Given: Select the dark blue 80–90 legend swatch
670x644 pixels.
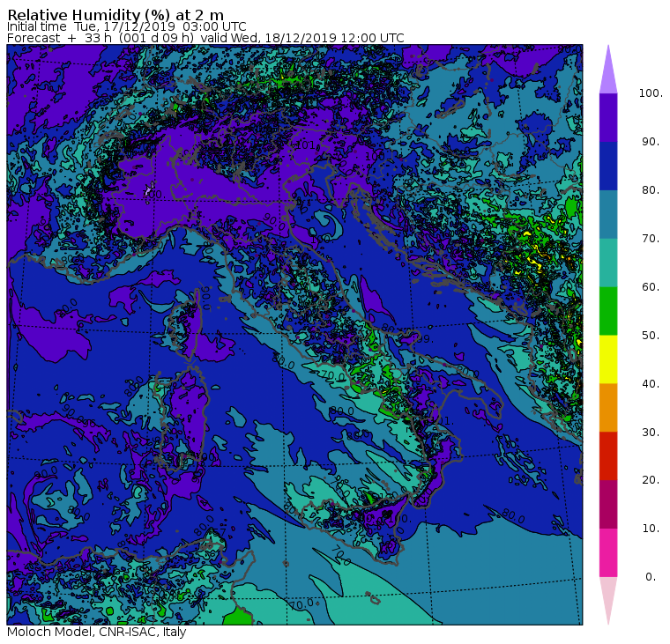Looking at the screenshot, I should (x=608, y=166).
